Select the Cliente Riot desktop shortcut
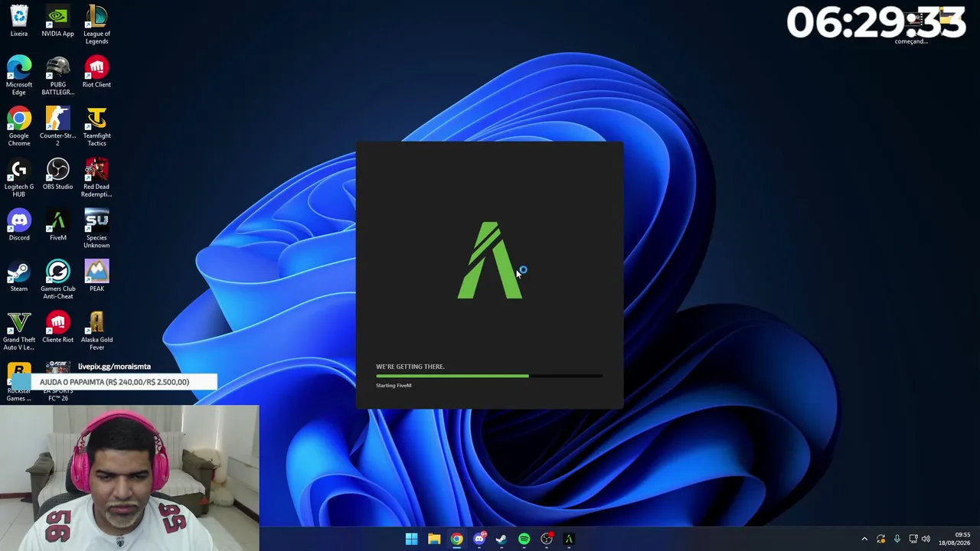 pos(57,328)
